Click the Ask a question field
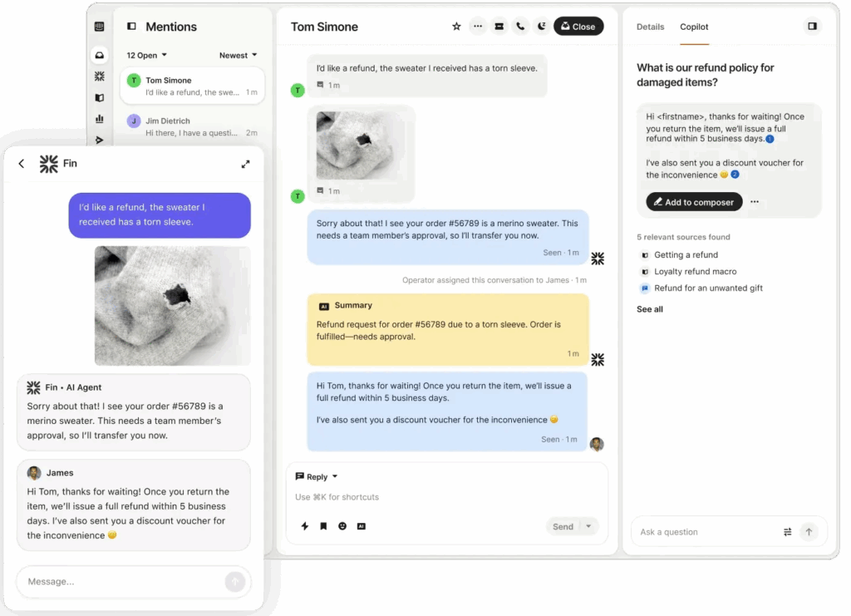Viewport: 851px width, 616px height. [x=706, y=532]
